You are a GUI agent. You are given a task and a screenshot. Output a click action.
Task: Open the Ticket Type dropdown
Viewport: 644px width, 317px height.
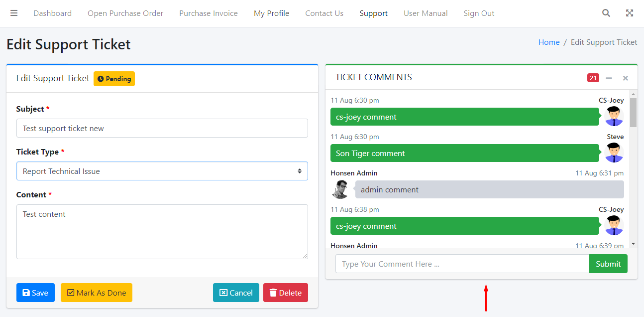162,171
